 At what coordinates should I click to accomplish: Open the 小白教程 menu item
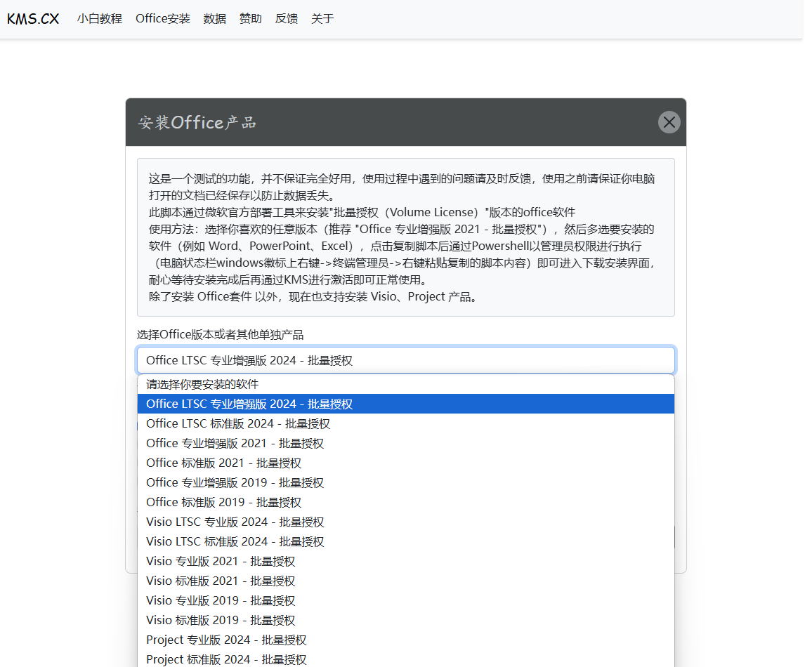tap(100, 19)
